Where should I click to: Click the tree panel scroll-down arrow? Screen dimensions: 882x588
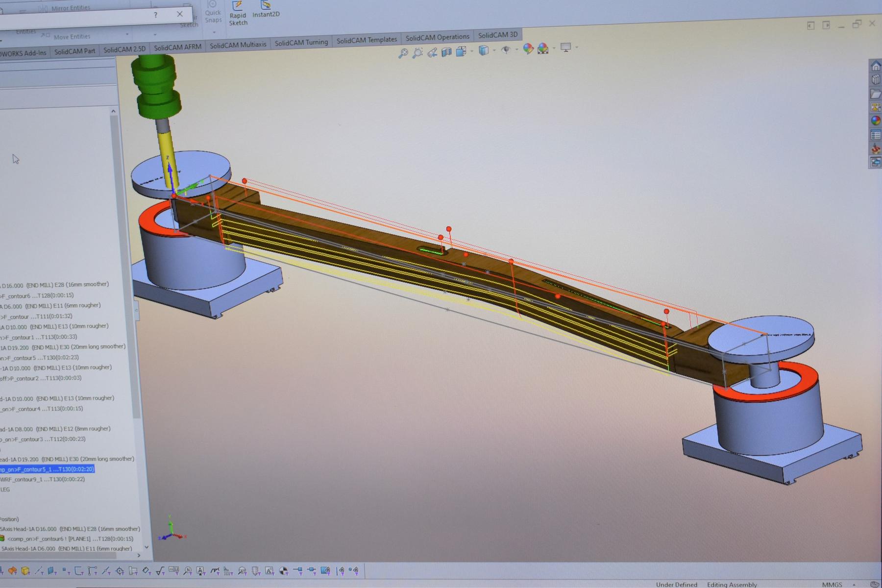point(146,547)
